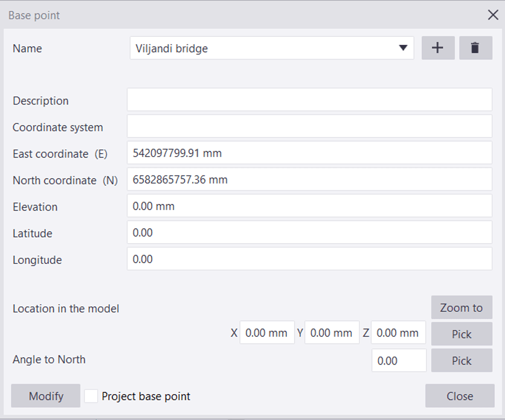
Task: Select the Elevation input field
Action: click(309, 206)
